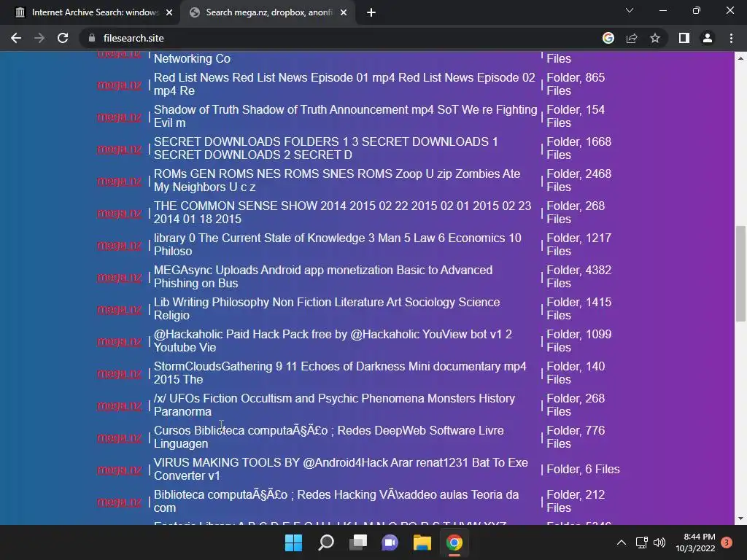The image size is (747, 560).
Task: Click 'Red List News Red List News Episode 01' text
Action: pos(344,85)
